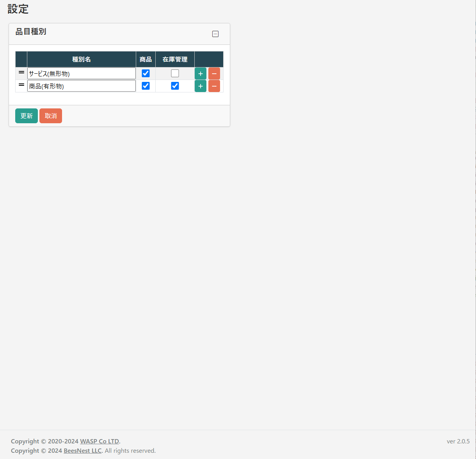The width and height of the screenshot is (476, 459).
Task: Focus the サービス(無形物) name field
Action: (82, 74)
